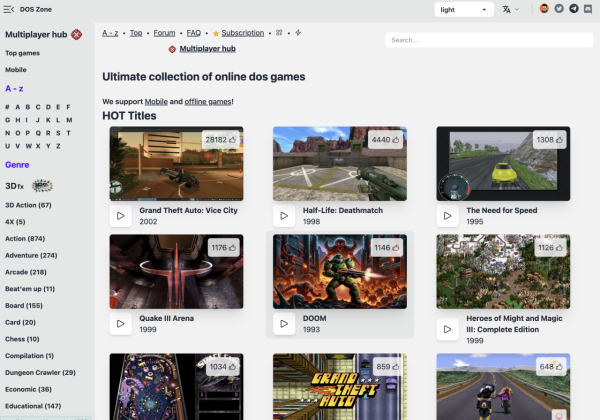
Task: Open the Twitter link icon
Action: (559, 8)
